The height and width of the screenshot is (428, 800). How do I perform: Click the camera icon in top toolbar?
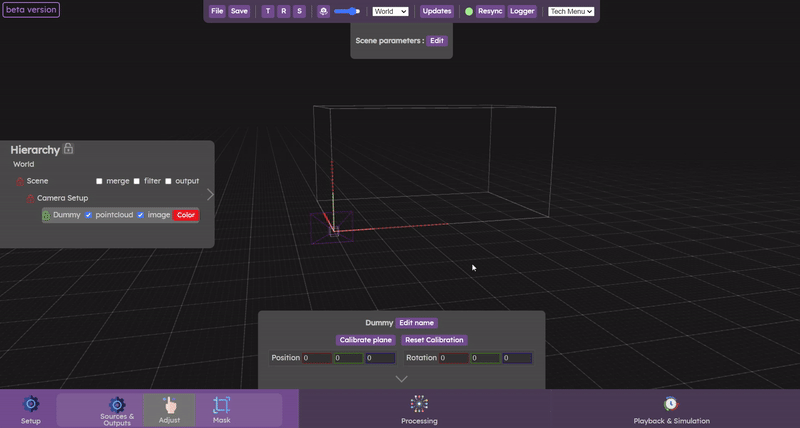click(x=323, y=11)
